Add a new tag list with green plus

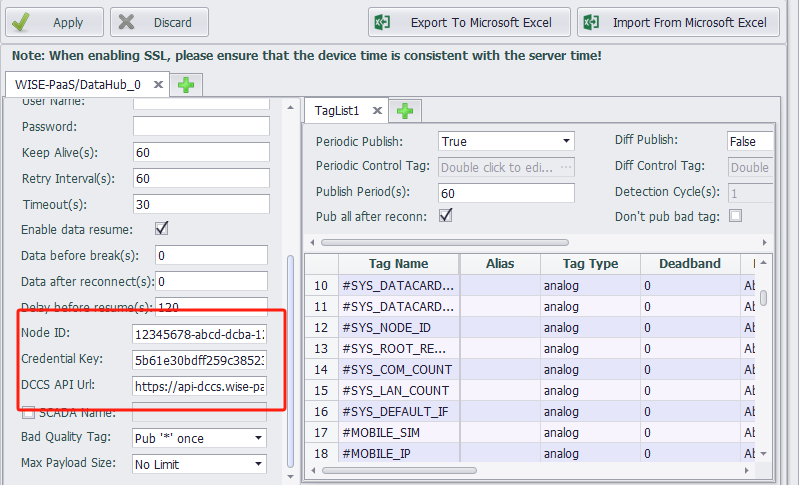click(407, 110)
